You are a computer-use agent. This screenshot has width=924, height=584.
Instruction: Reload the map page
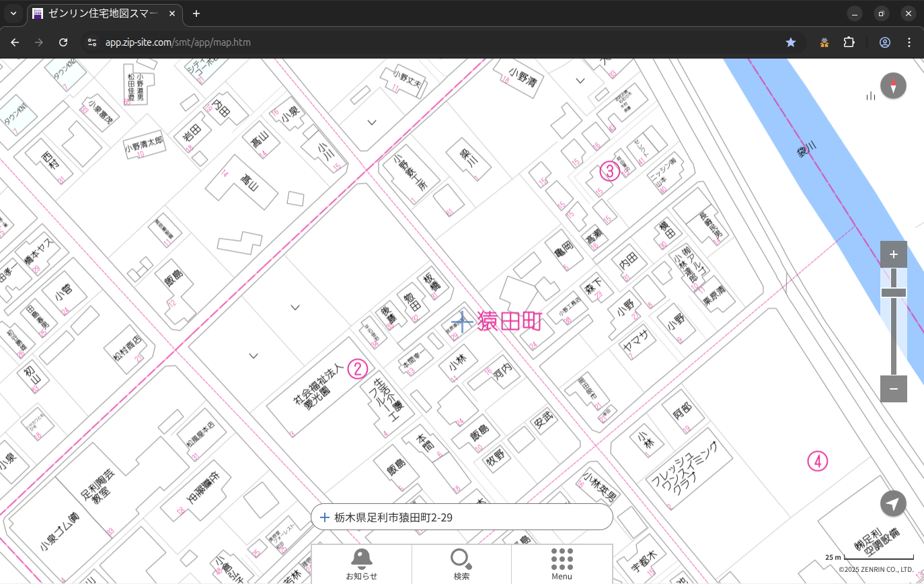point(63,42)
